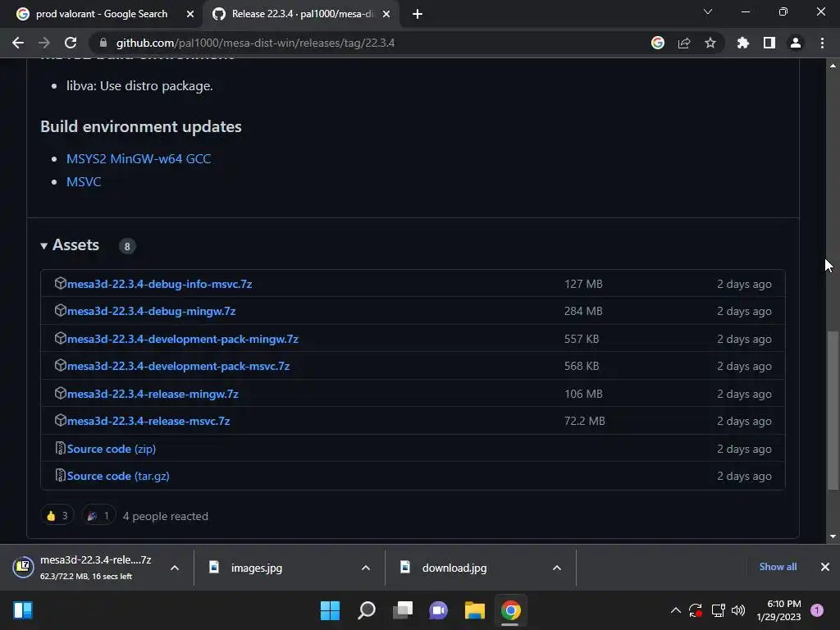This screenshot has height=630, width=840.
Task: Click the '4 people reacted' text
Action: 166,517
